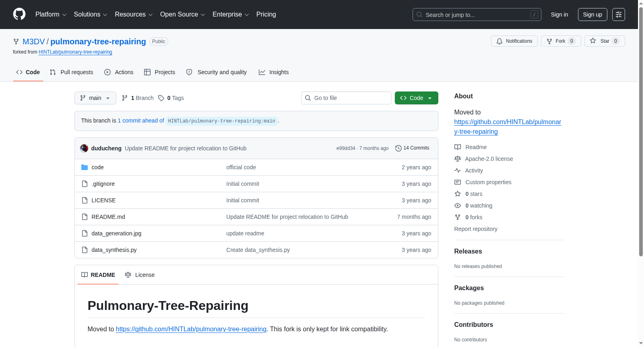Open the Pricing page
This screenshot has width=644, height=347.
point(266,15)
